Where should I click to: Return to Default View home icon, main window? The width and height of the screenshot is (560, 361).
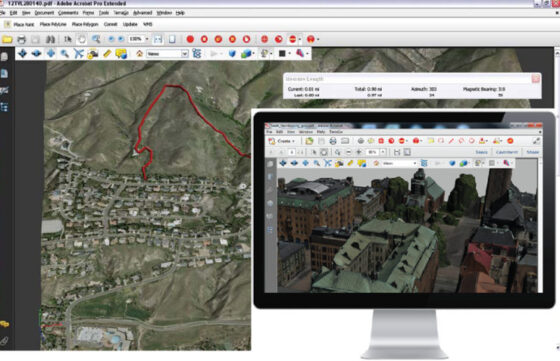(139, 54)
